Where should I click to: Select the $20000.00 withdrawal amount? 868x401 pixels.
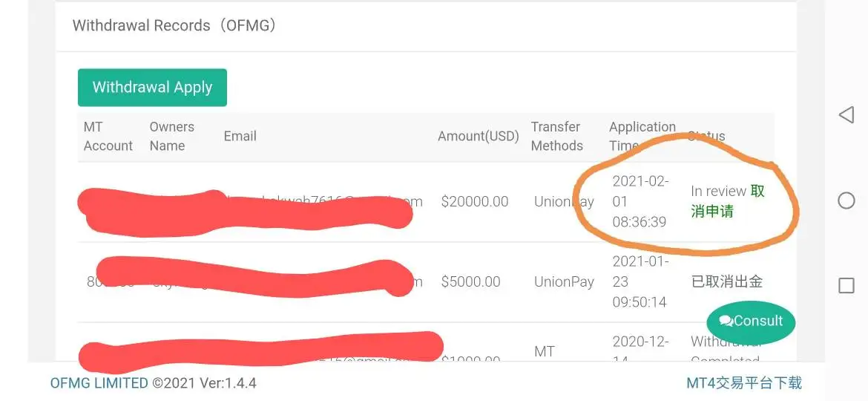coord(475,201)
